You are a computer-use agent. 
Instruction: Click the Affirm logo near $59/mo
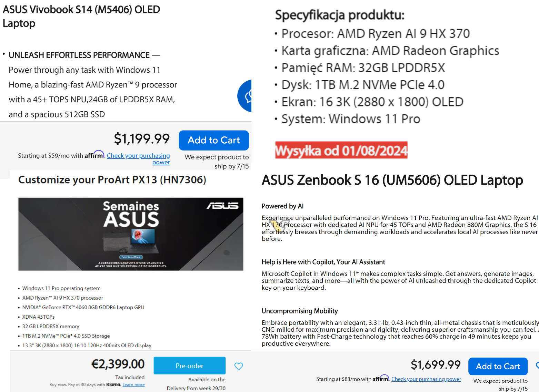(94, 155)
